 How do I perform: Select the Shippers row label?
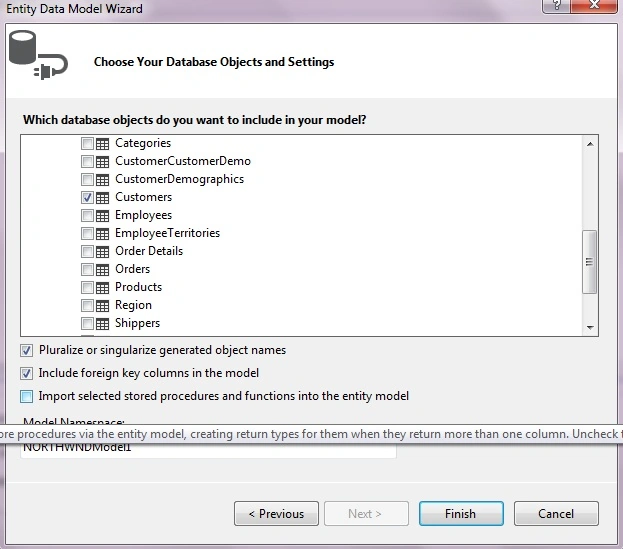[x=137, y=323]
